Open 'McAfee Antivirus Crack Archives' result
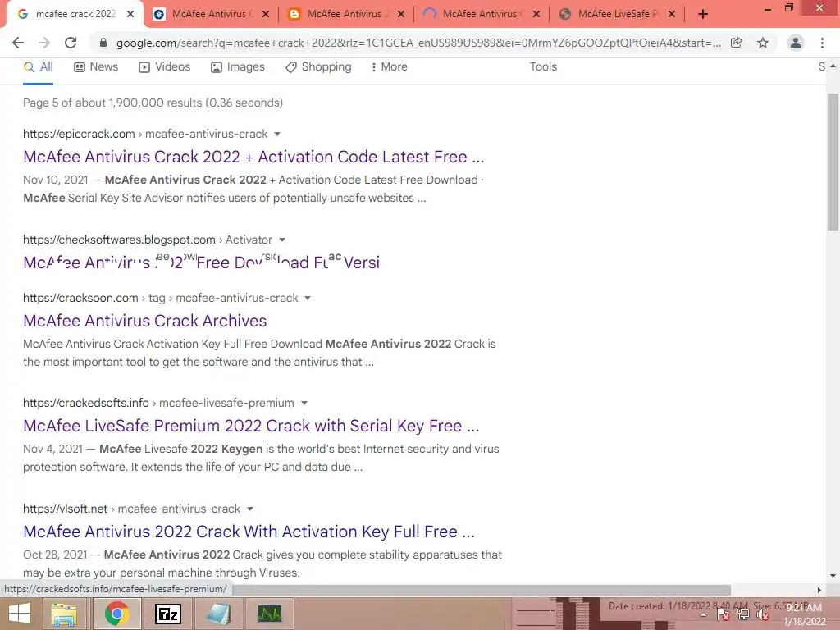Viewport: 840px width, 630px height. [144, 321]
